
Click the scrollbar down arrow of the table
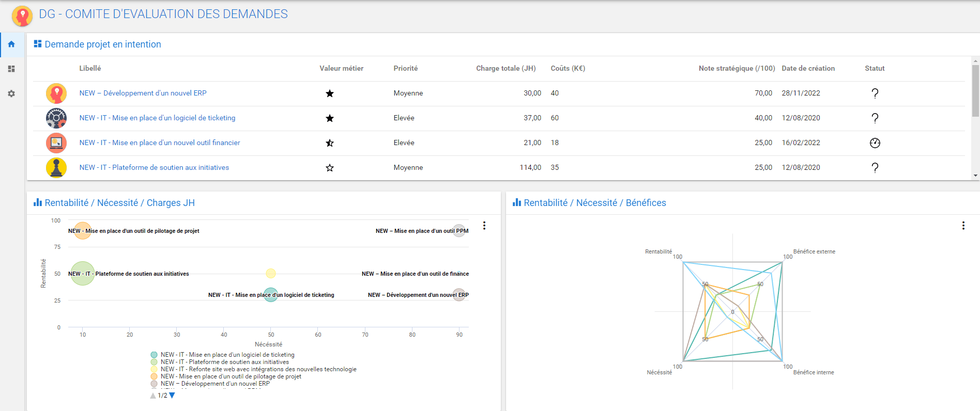click(975, 176)
